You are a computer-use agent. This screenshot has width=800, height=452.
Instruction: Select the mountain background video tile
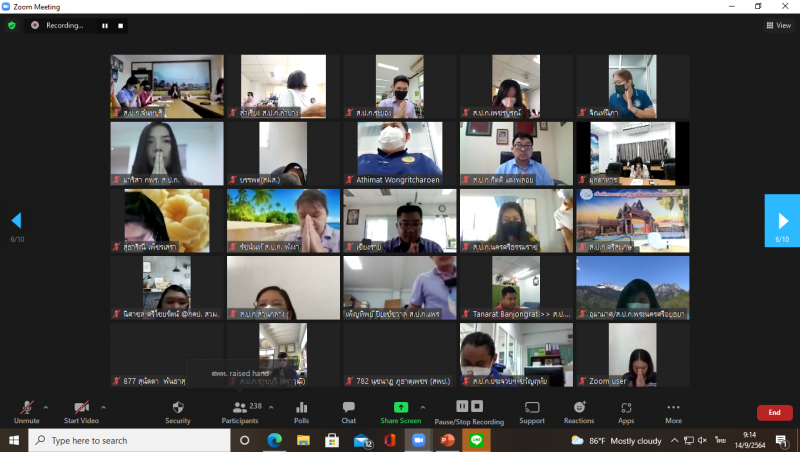pyautogui.click(x=633, y=288)
